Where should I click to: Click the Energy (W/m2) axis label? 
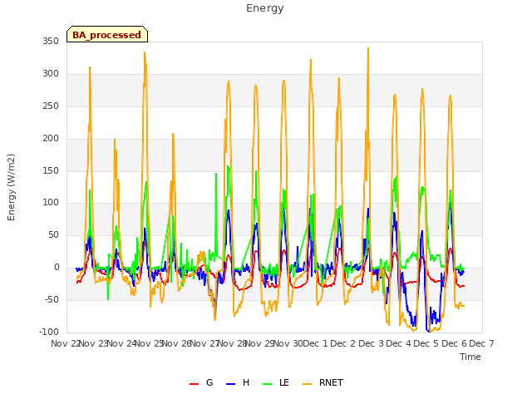click(11, 187)
